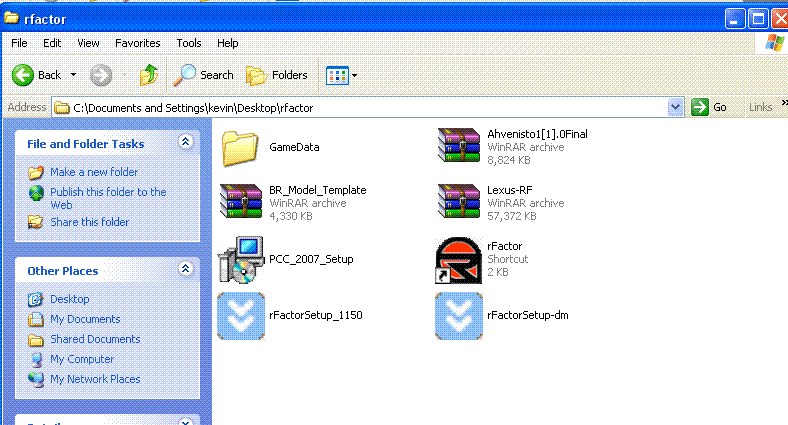Open Shared Documents in Other Places
Screen dimensions: 788x425
[x=95, y=340]
